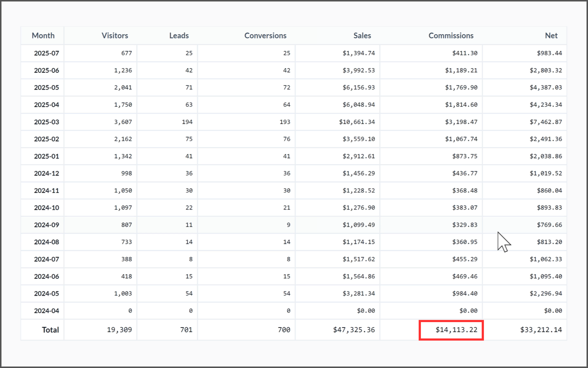The image size is (588, 368).
Task: Click the highlighted total commissions $14,113.22
Action: click(x=451, y=330)
